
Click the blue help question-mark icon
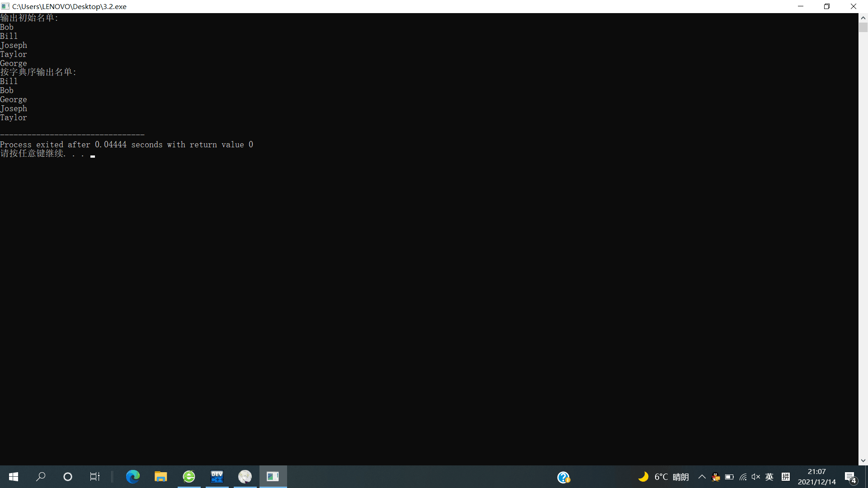pos(563,477)
